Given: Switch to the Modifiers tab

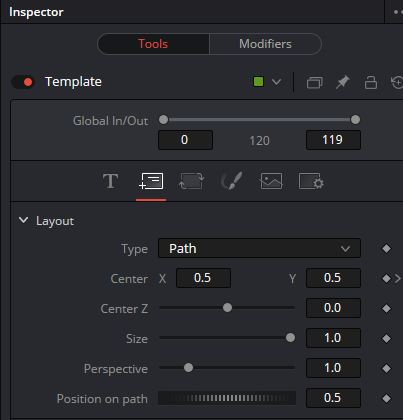Looking at the screenshot, I should [x=265, y=44].
